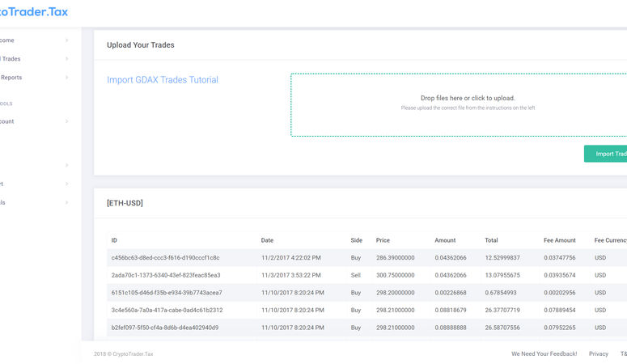This screenshot has height=364, width=627.
Task: Click the Fee Currency column header
Action: (x=611, y=240)
